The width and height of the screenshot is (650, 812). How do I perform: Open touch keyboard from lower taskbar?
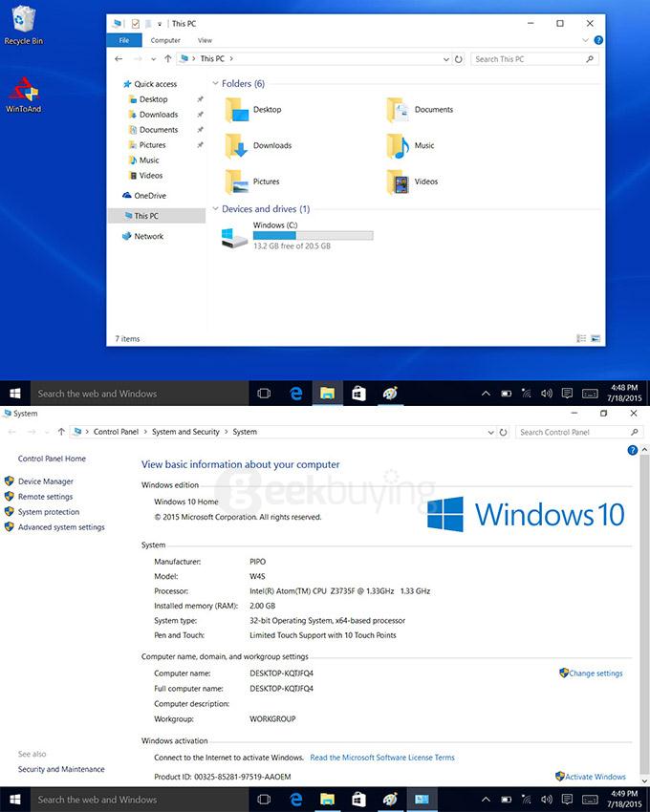point(590,800)
